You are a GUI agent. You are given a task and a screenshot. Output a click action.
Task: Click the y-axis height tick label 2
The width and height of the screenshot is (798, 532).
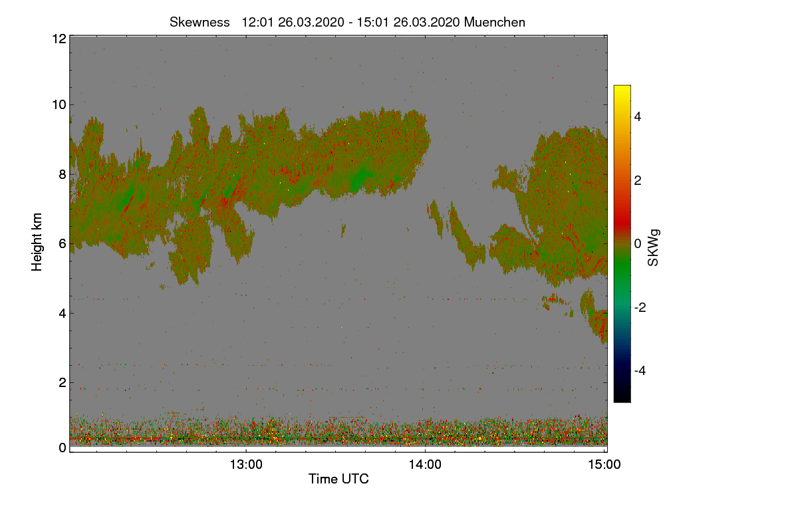tap(63, 382)
